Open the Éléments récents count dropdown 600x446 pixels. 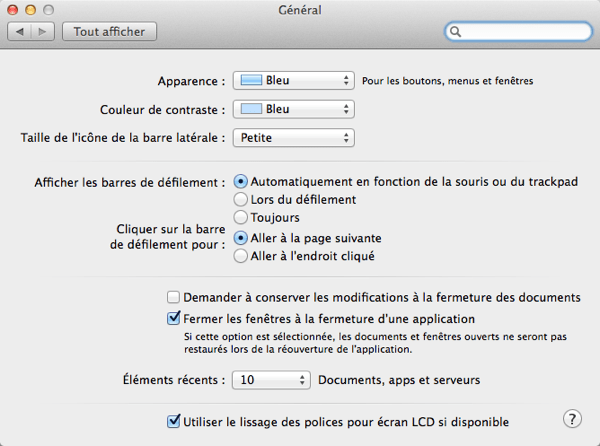pos(272,380)
